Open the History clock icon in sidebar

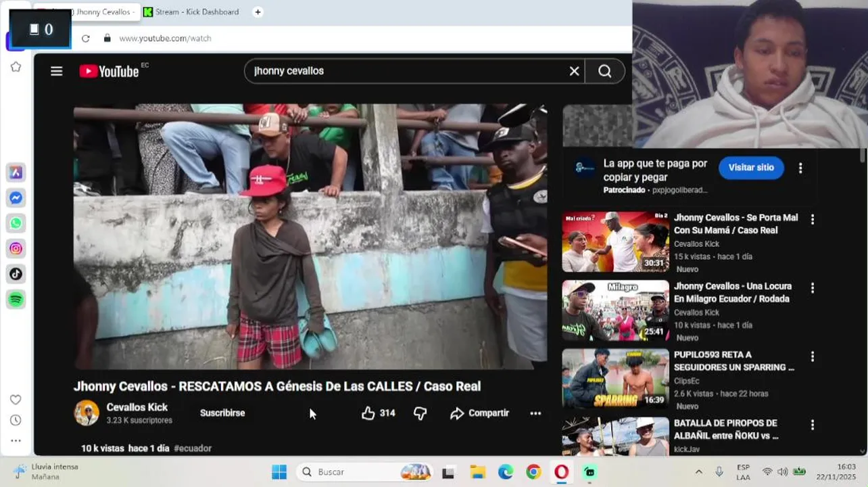(x=16, y=420)
